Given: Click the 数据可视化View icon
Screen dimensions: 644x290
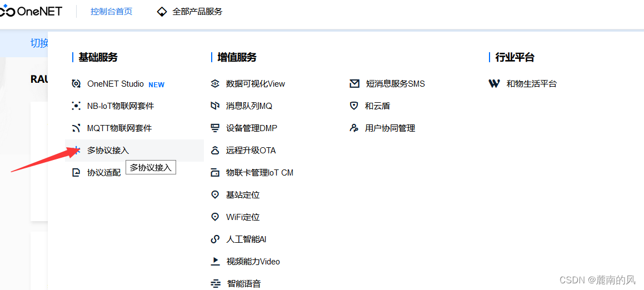Looking at the screenshot, I should click(215, 84).
